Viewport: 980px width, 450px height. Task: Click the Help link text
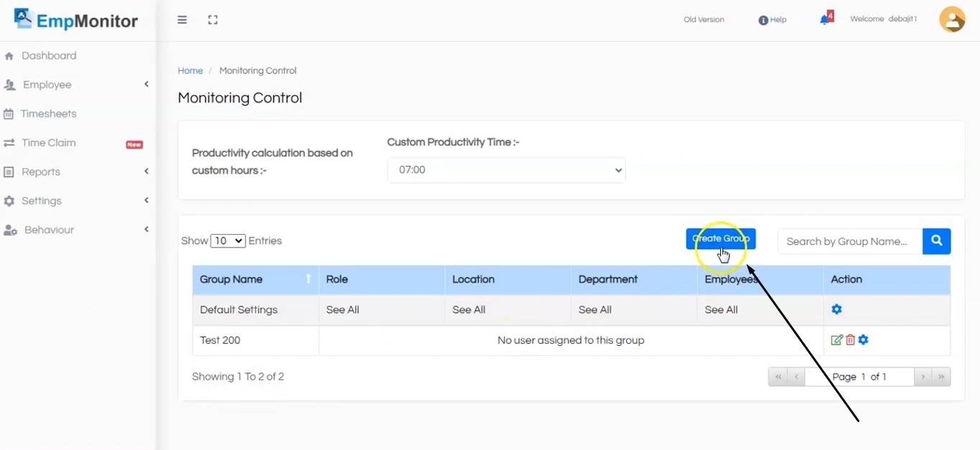point(778,20)
